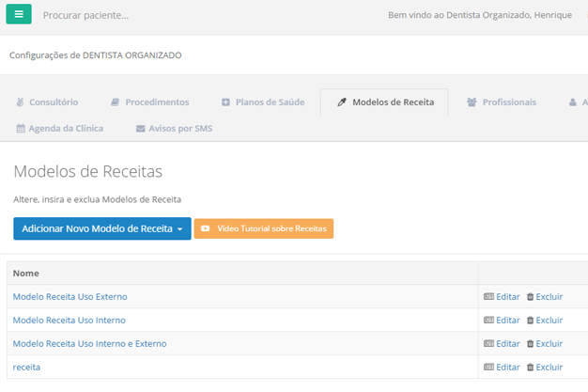
Task: Click the Search patient field
Action: pos(188,15)
